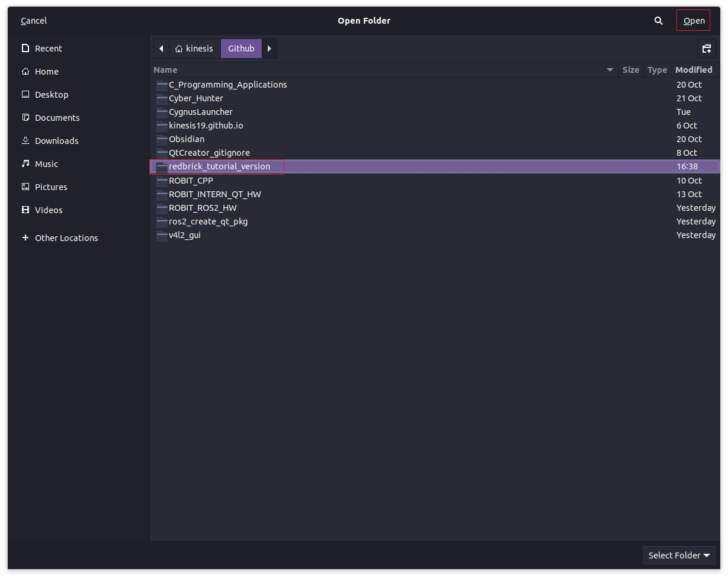Select the text CygnusLauncher

(201, 112)
